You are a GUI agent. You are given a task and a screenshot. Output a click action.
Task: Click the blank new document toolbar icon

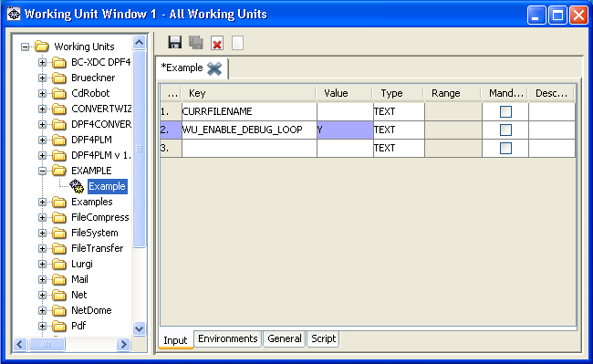pyautogui.click(x=237, y=43)
